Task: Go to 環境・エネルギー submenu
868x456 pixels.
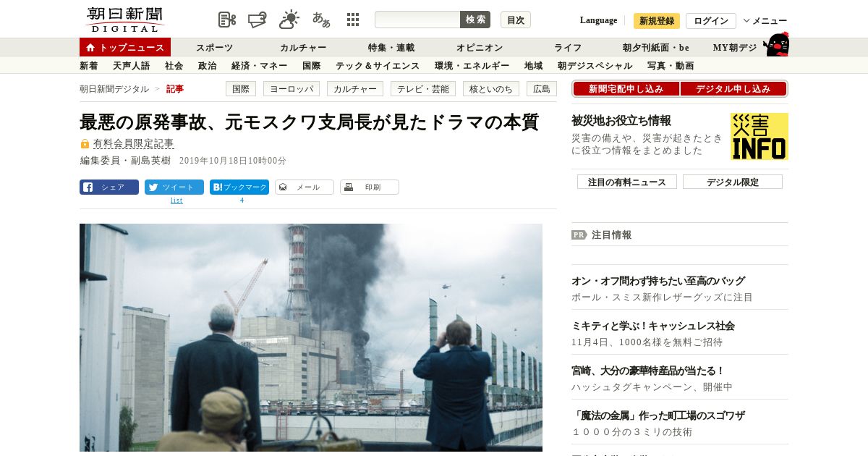Action: click(472, 66)
